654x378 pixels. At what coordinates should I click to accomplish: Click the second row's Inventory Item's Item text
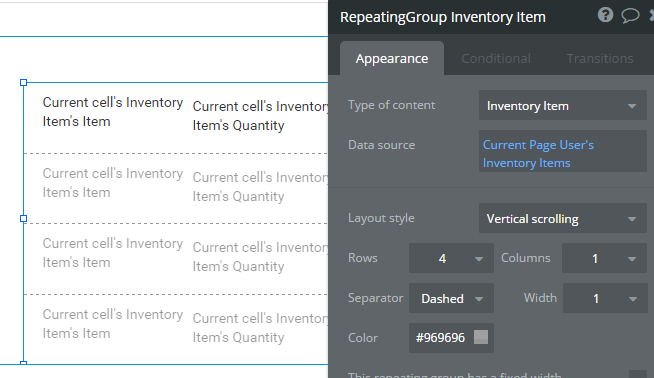coord(113,183)
